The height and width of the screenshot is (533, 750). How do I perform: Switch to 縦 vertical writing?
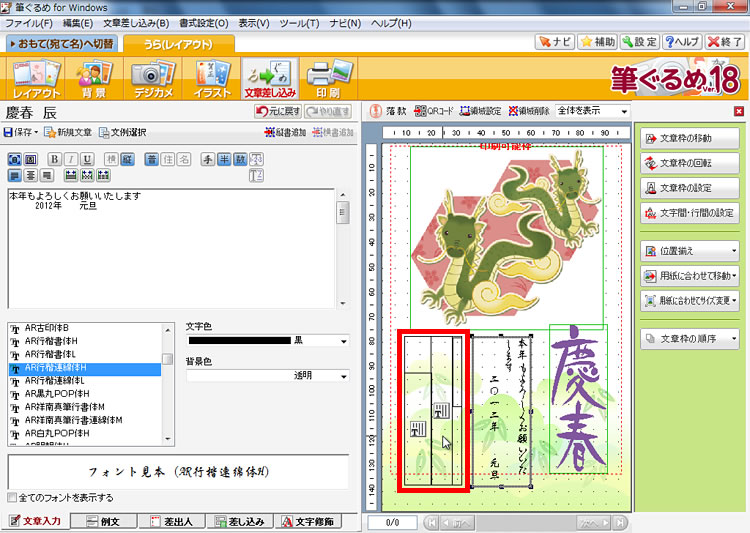[x=127, y=159]
